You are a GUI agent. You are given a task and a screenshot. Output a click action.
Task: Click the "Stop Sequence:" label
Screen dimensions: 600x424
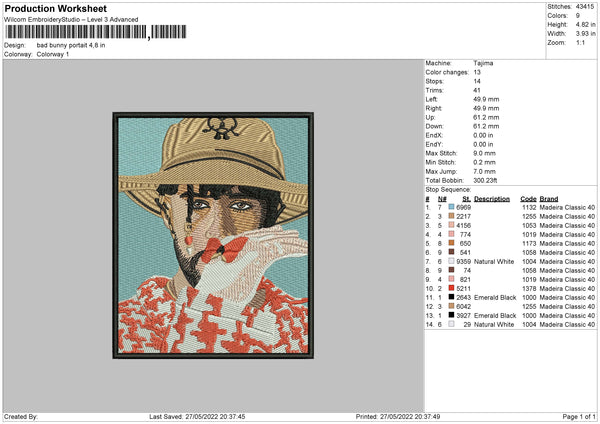click(448, 189)
